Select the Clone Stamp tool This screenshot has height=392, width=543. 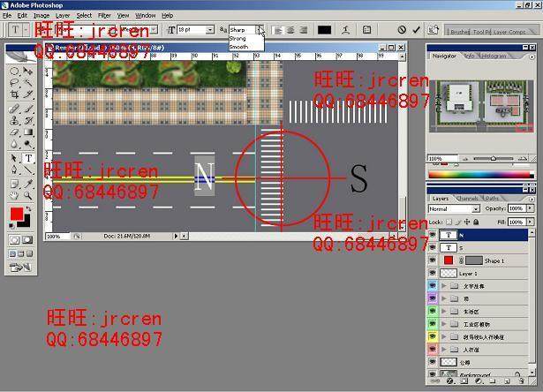[14, 120]
